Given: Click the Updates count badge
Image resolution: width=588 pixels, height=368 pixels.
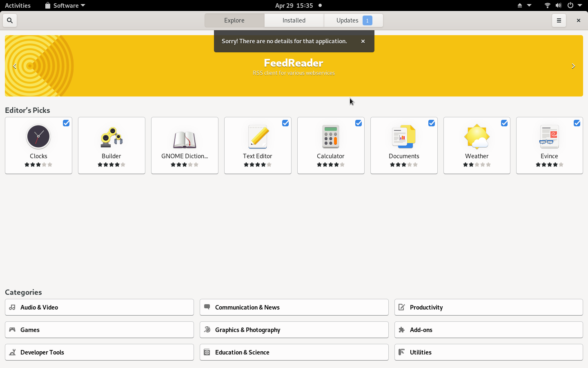Looking at the screenshot, I should pyautogui.click(x=367, y=20).
